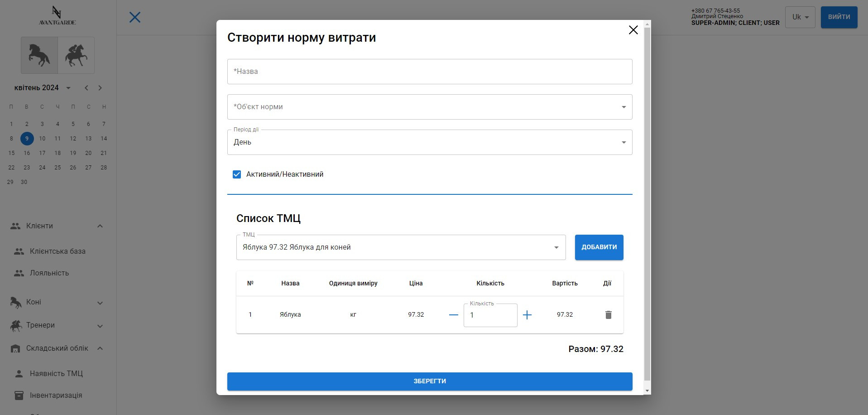
Task: Select the standing horse icon tile
Action: coord(39,55)
